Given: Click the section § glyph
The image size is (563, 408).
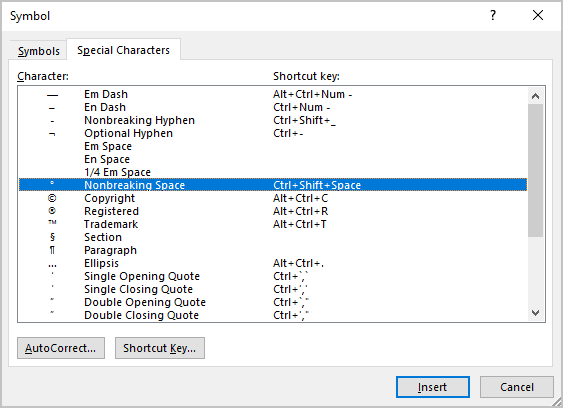Looking at the screenshot, I should [52, 237].
